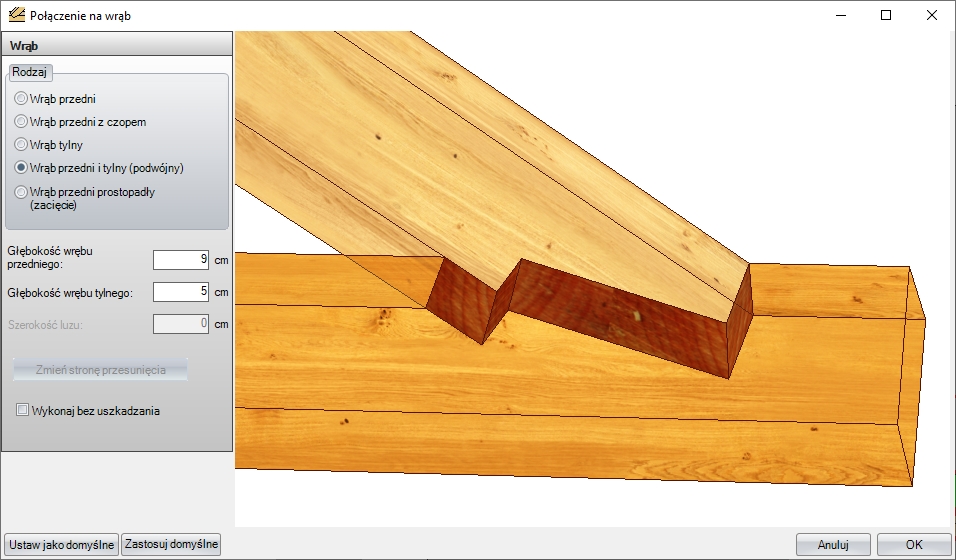Choose Wrąb przedni z czopem
956x560 pixels.
(x=21, y=122)
